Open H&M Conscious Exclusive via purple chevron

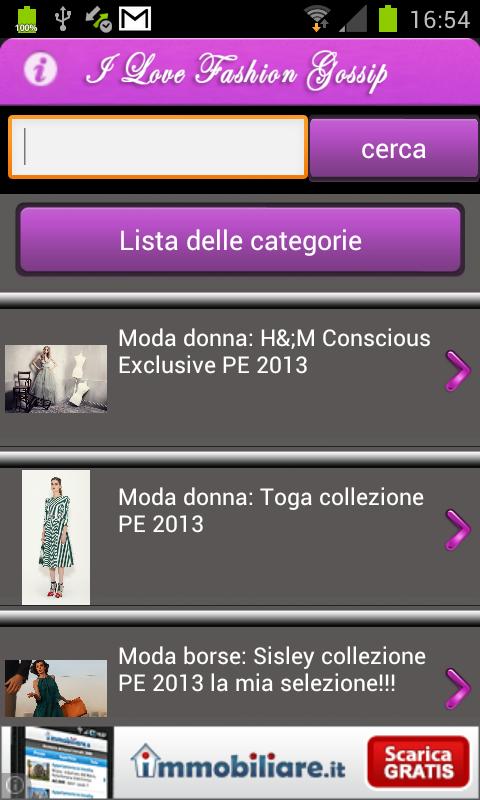458,371
